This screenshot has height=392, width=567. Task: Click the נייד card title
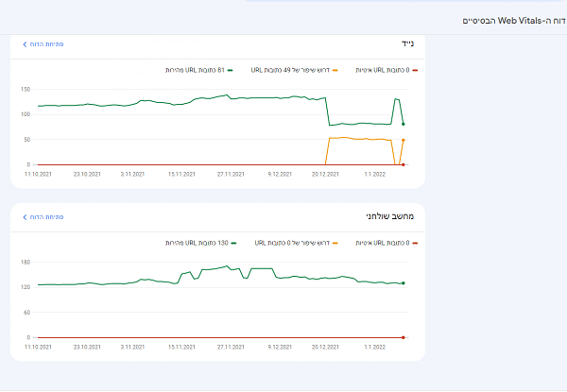pyautogui.click(x=407, y=44)
